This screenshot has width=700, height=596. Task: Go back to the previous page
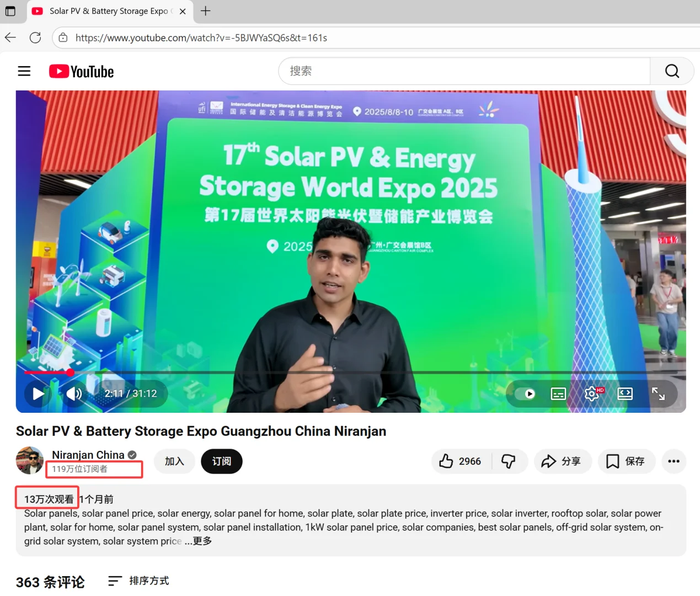click(x=10, y=38)
